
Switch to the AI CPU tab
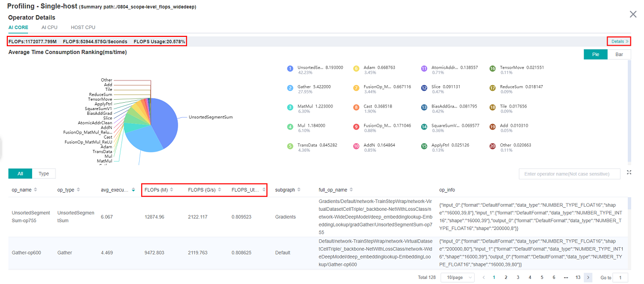[49, 27]
